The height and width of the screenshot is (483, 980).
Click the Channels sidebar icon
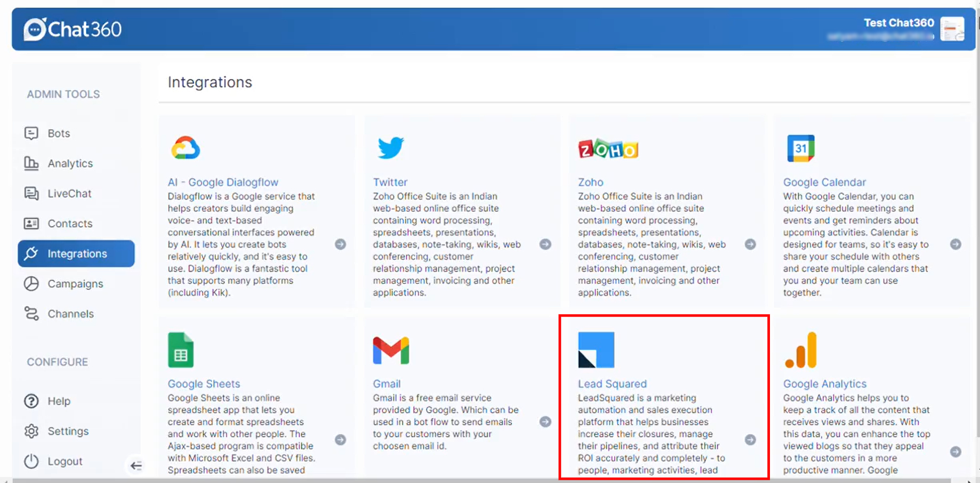click(x=31, y=314)
